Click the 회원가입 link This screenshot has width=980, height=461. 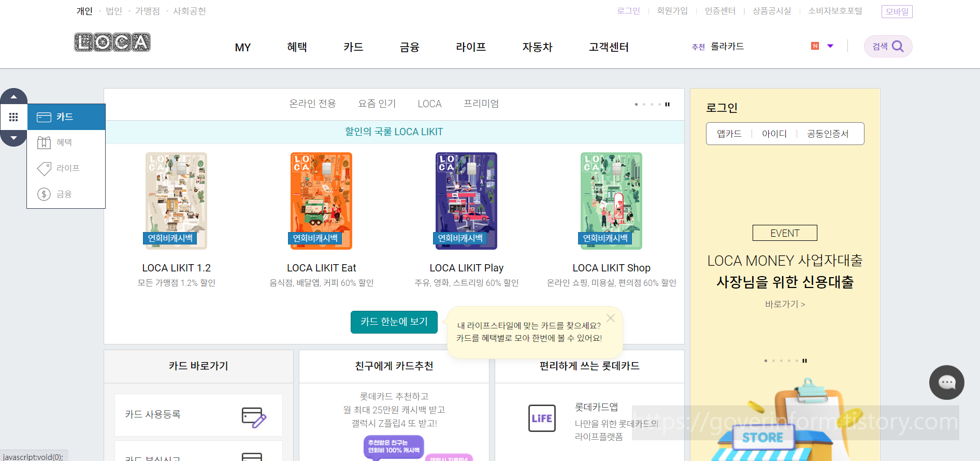[x=672, y=11]
